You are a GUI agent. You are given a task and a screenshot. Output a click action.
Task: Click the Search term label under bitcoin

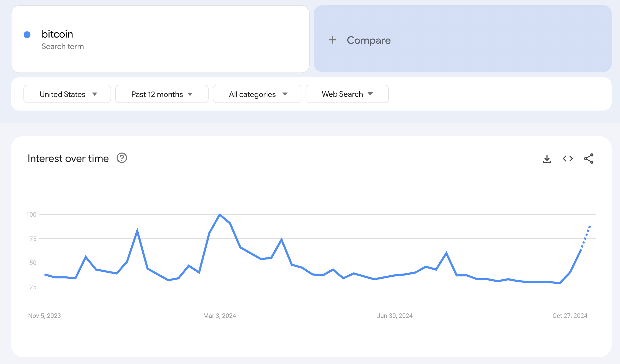tap(63, 46)
